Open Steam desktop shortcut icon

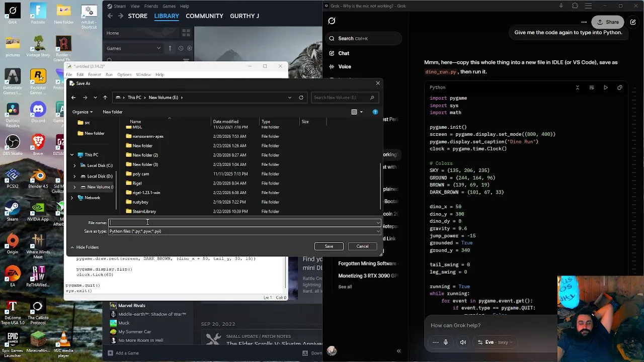(13, 211)
